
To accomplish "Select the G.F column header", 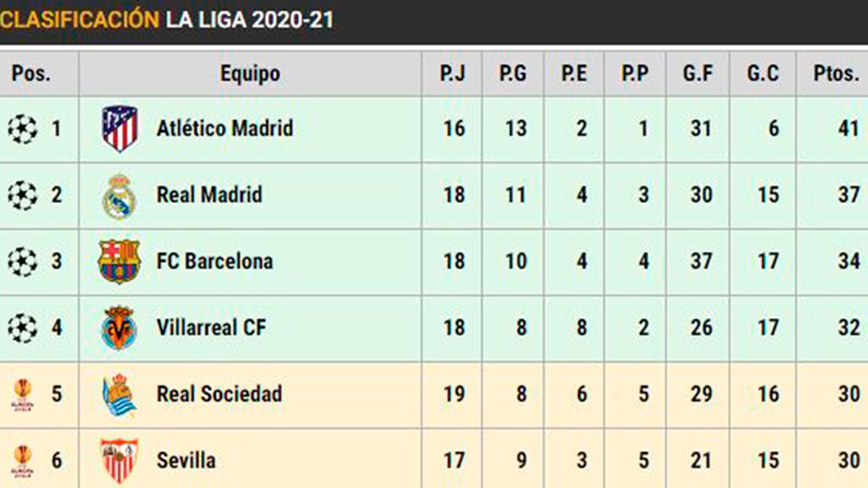I will 697,73.
